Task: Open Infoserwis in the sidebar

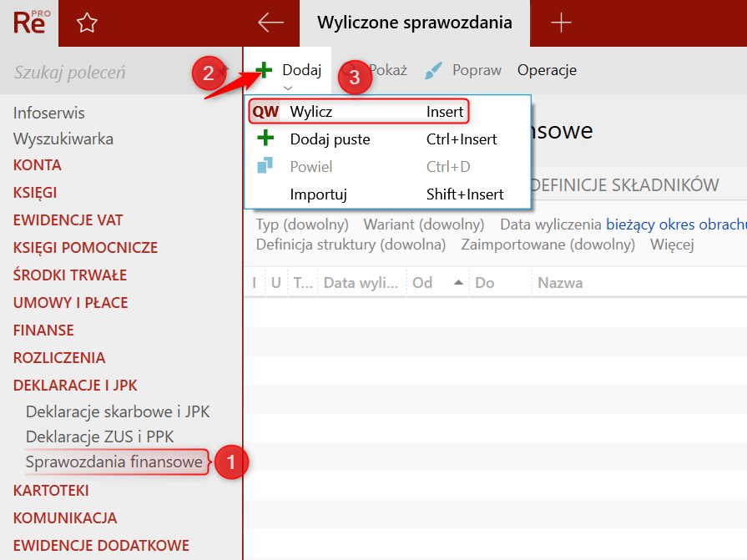Action: pos(48,114)
